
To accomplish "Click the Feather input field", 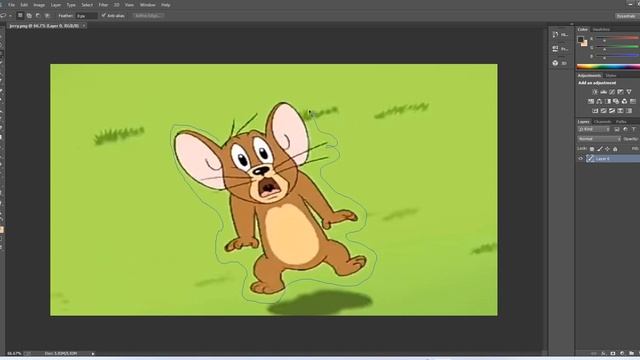I will [87, 16].
